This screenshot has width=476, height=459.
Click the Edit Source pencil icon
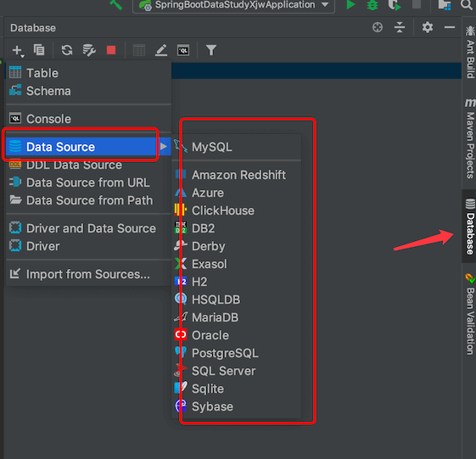[161, 50]
